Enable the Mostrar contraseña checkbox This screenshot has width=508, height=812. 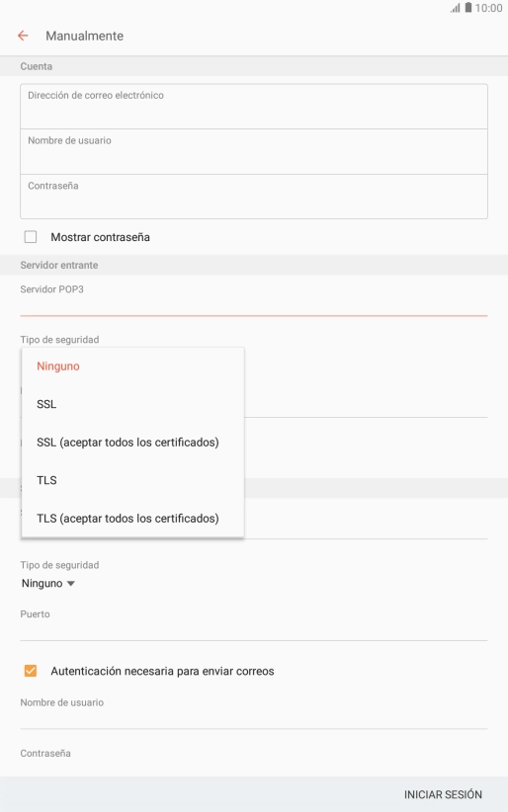pos(31,237)
